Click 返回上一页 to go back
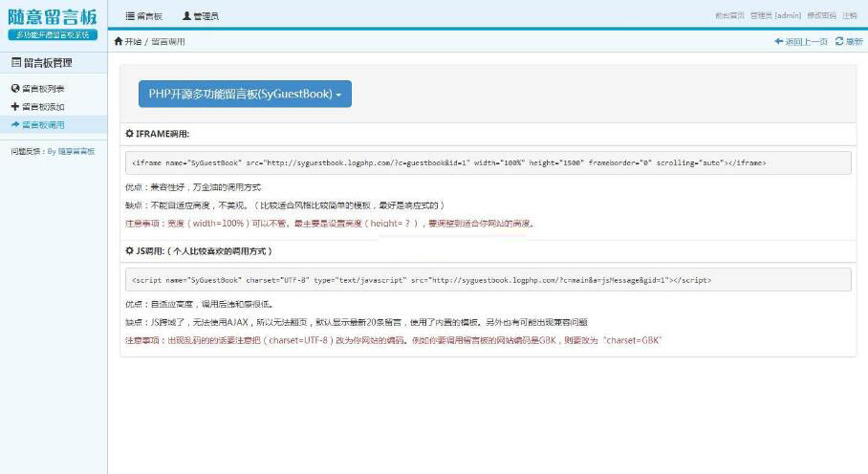This screenshot has width=868, height=474. [x=801, y=41]
